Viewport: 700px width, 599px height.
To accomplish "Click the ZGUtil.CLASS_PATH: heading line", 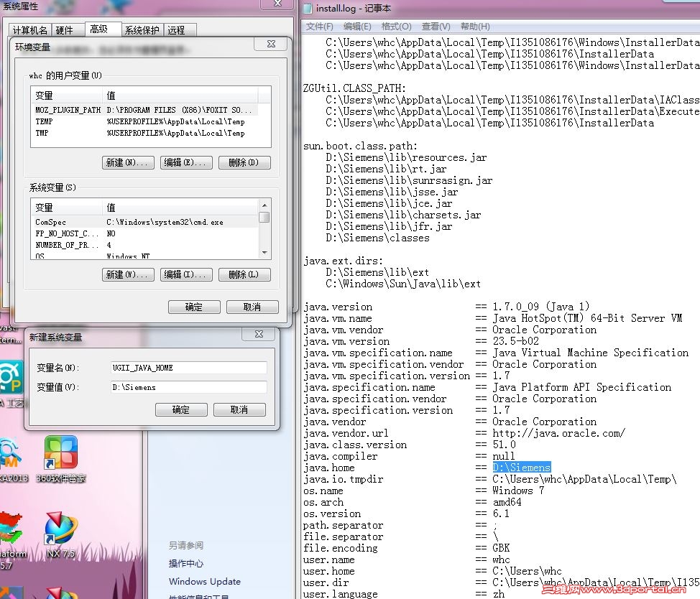I will [354, 88].
